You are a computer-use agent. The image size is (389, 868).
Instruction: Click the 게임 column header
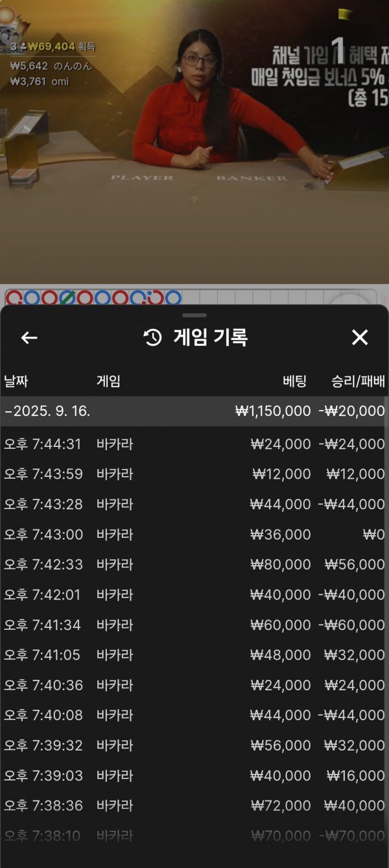tap(108, 381)
